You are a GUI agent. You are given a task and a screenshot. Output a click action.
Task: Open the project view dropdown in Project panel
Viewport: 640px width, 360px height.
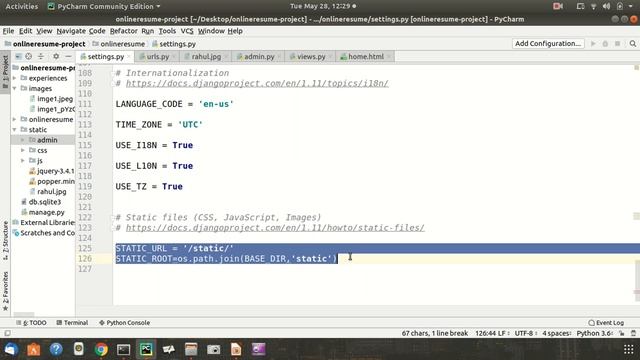(18, 56)
